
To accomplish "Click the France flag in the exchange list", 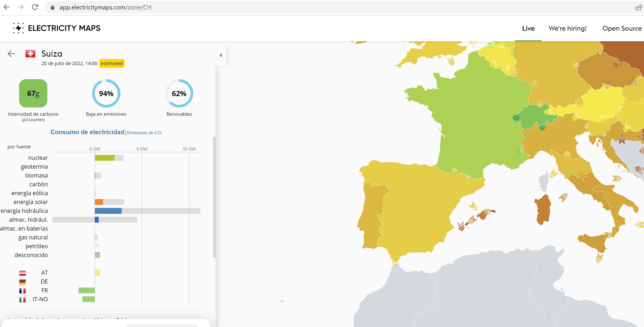I will [23, 290].
